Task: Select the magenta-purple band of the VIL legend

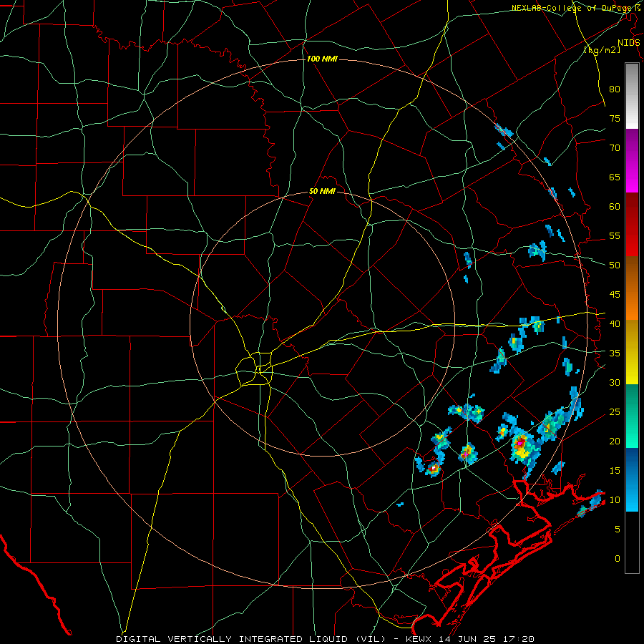Action: point(632,161)
